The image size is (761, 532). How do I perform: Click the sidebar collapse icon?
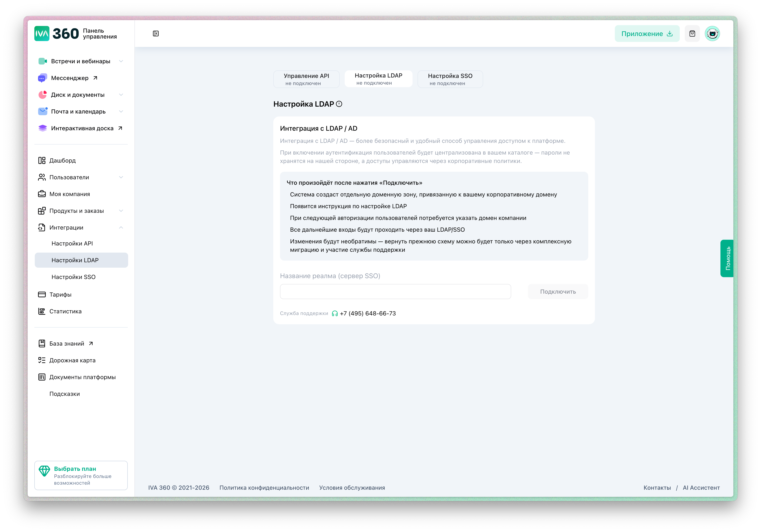(156, 34)
